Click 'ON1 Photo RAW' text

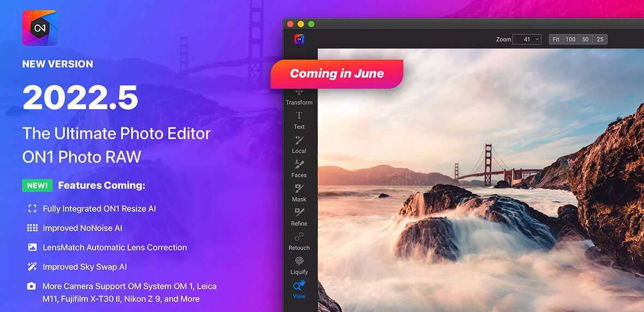pyautogui.click(x=82, y=157)
